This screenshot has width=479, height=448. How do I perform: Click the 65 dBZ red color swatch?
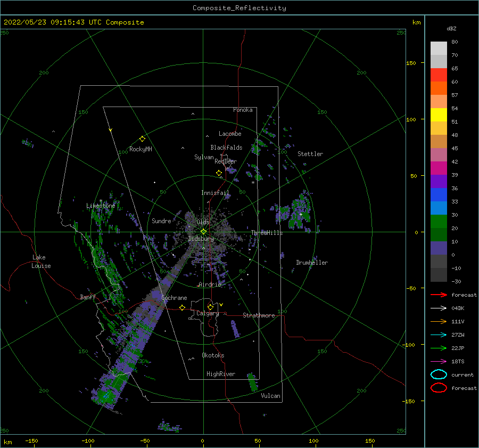coord(439,75)
